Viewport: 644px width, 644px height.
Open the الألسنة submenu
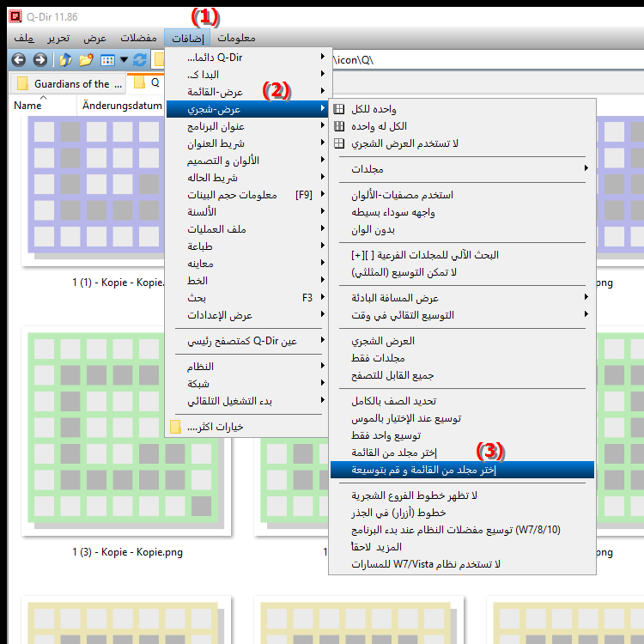tap(247, 212)
